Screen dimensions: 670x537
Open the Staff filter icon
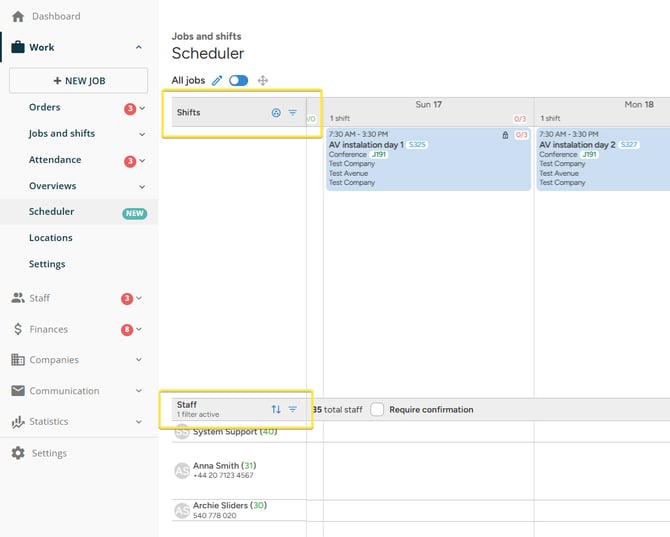pos(293,409)
